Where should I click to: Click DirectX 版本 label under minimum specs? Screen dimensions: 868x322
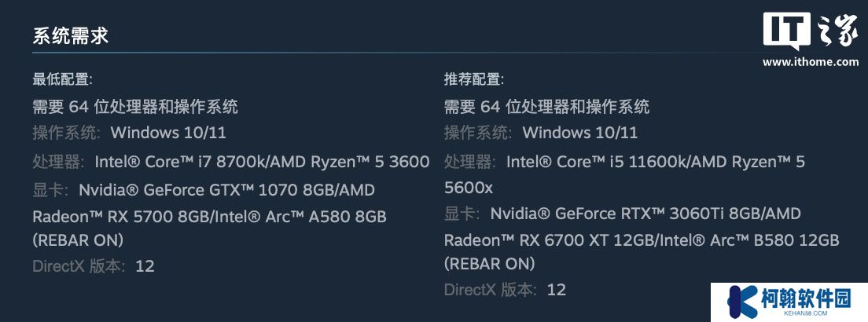click(79, 265)
